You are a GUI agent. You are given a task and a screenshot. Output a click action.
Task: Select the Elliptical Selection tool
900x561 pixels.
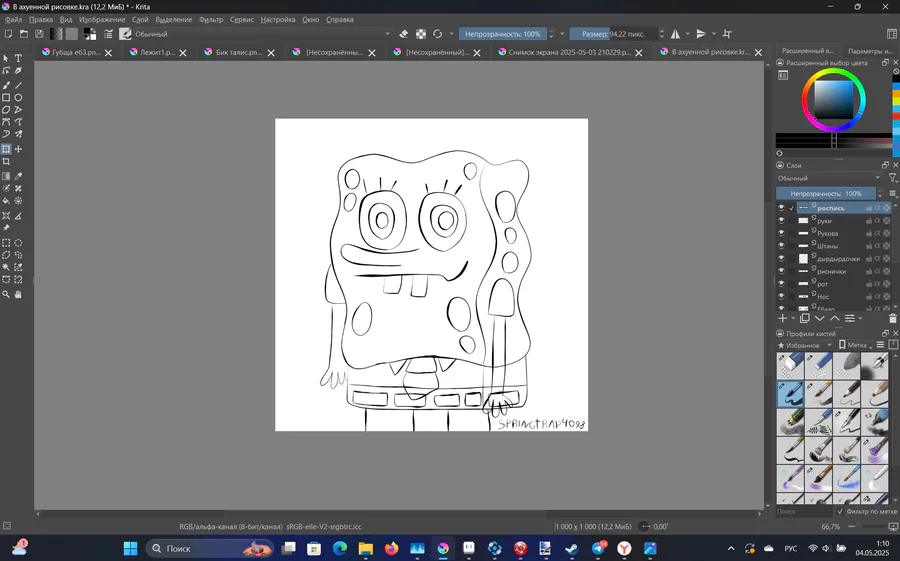pyautogui.click(x=18, y=243)
